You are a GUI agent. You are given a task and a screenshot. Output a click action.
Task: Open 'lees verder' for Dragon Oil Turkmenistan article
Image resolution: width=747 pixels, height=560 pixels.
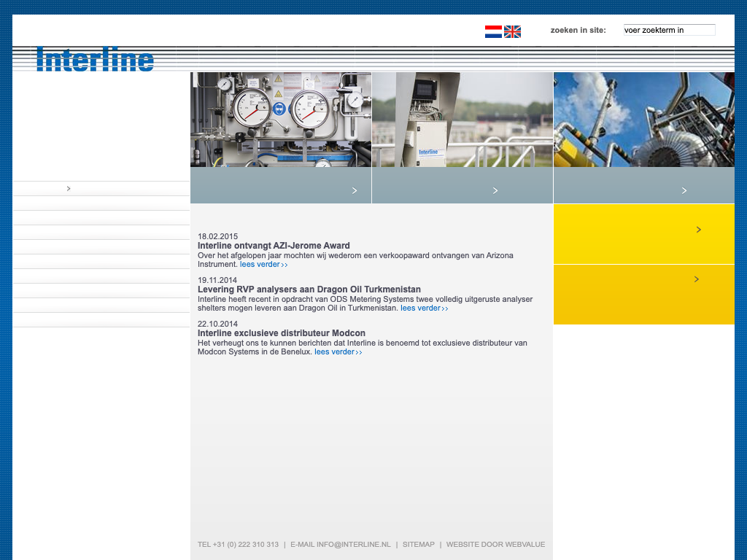[424, 308]
